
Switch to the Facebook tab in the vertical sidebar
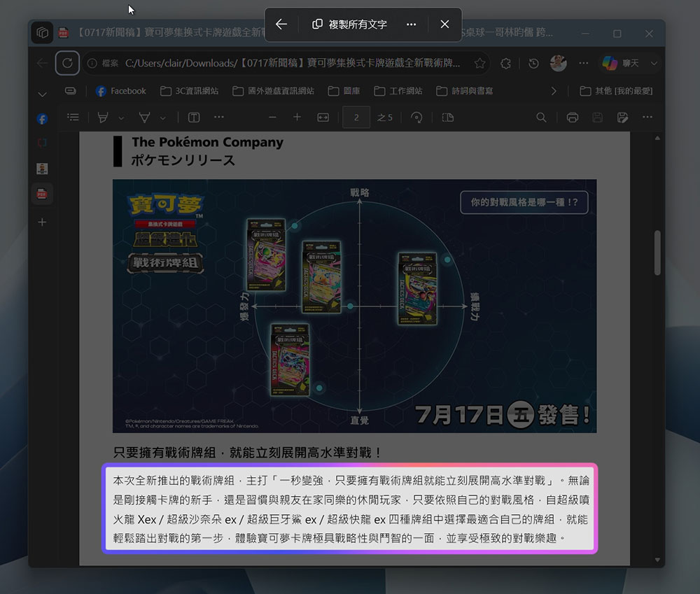(x=42, y=119)
